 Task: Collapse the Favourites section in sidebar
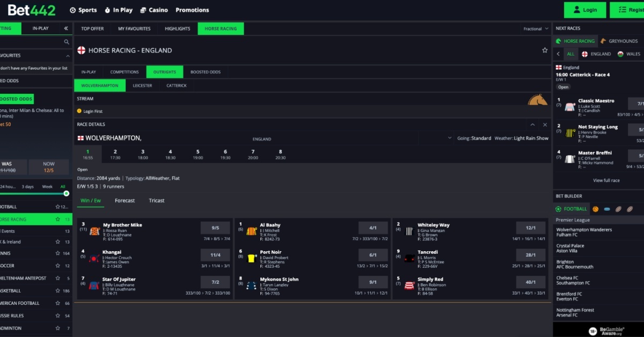pyautogui.click(x=68, y=55)
